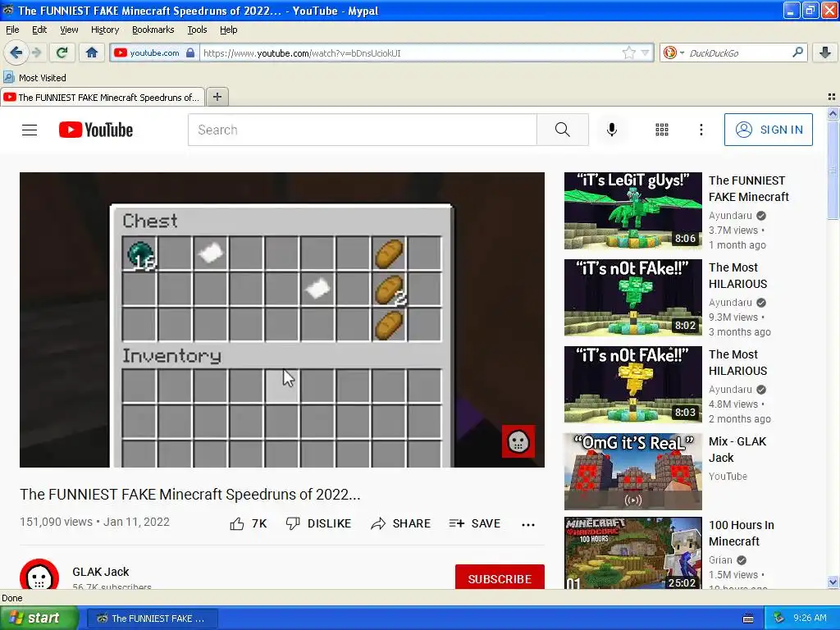Image resolution: width=840 pixels, height=630 pixels.
Task: Open 100 Hours In Minecraft title link
Action: click(742, 533)
